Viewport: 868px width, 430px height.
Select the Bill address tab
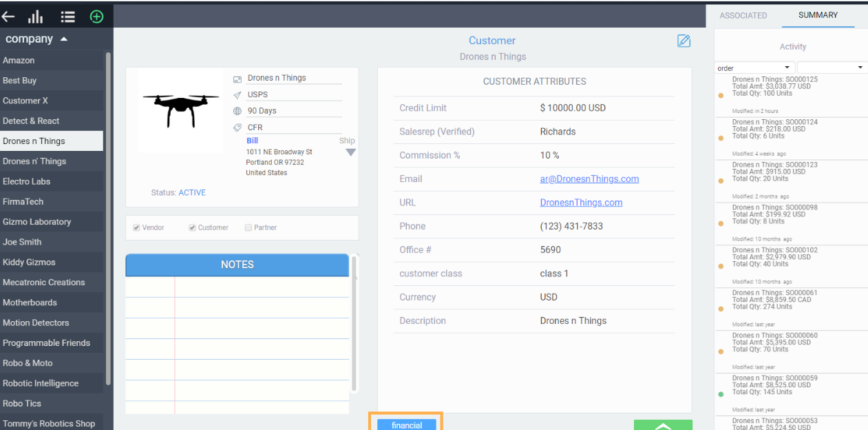[252, 141]
